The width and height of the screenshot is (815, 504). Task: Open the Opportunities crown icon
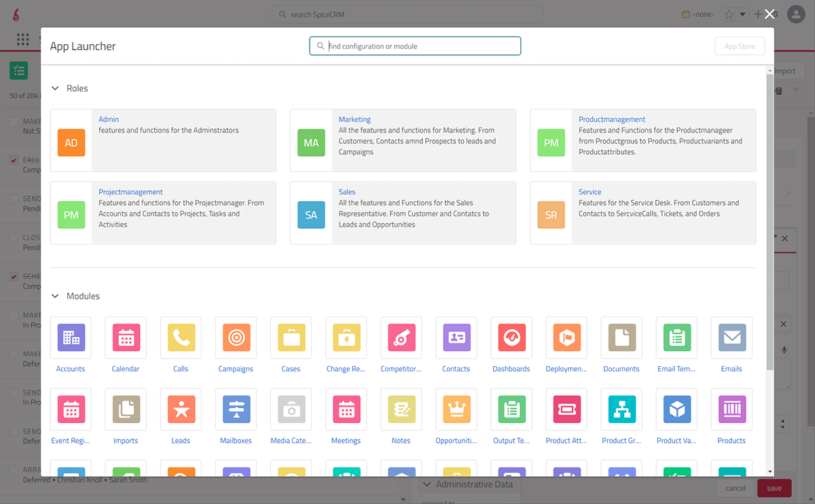(x=456, y=409)
